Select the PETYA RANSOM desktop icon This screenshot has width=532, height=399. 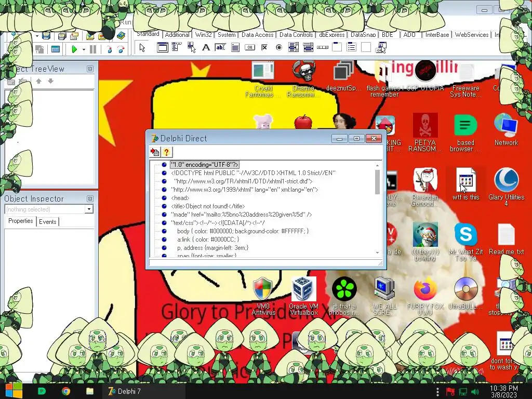[x=425, y=132]
